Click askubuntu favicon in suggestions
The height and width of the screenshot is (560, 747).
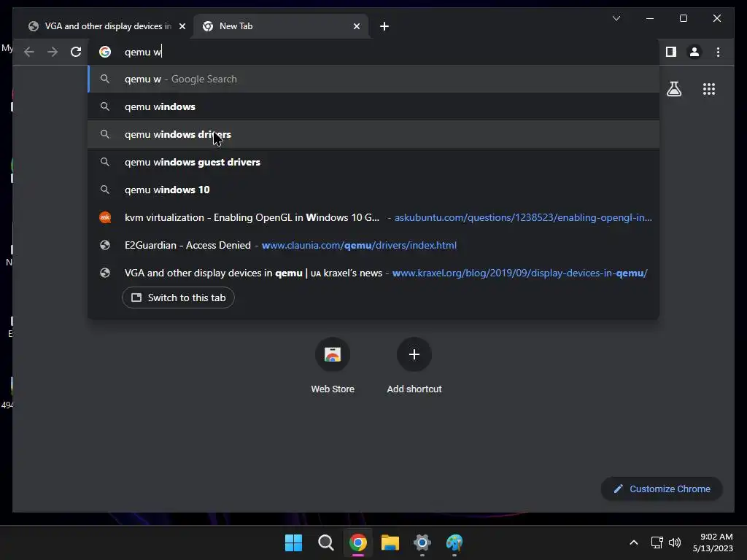(105, 217)
